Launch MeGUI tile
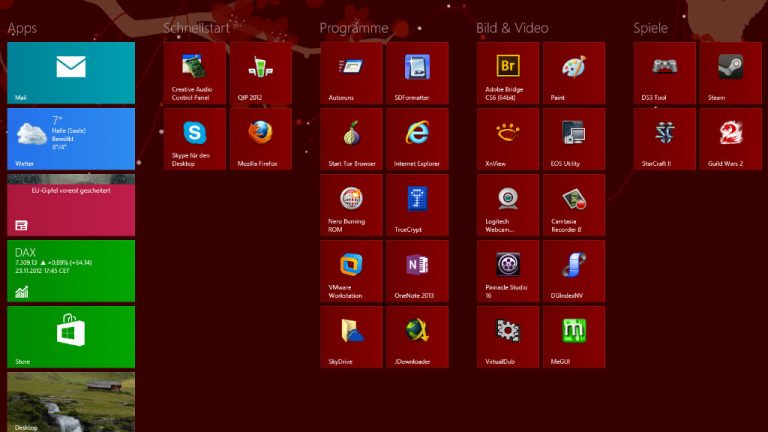 click(574, 337)
